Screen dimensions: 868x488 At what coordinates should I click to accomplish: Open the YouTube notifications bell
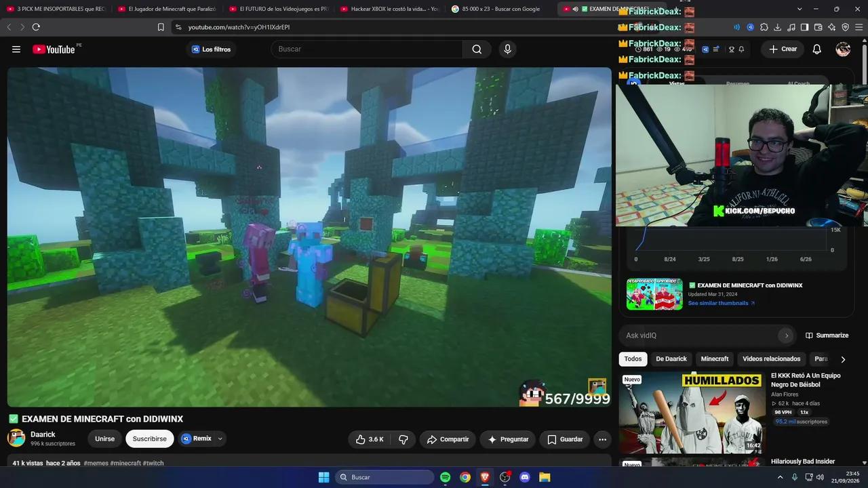point(817,49)
